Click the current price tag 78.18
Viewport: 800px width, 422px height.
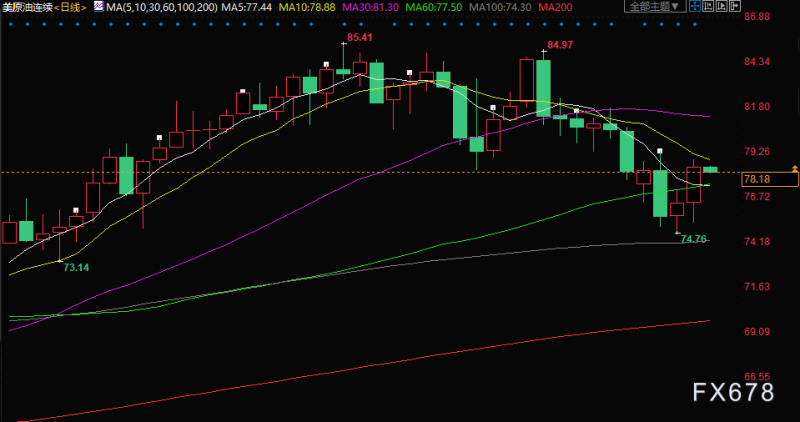(770, 179)
